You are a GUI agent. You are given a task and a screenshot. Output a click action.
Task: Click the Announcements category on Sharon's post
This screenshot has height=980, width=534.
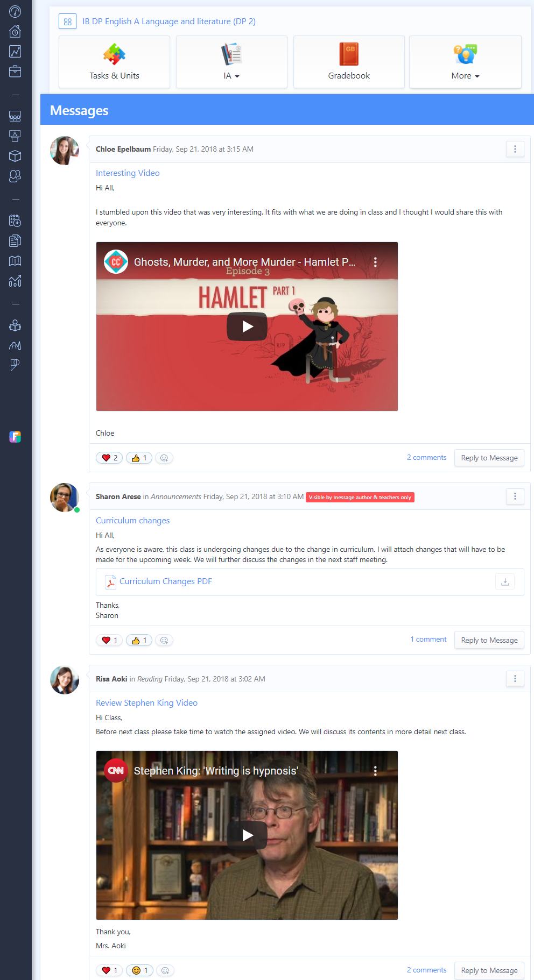coord(176,497)
